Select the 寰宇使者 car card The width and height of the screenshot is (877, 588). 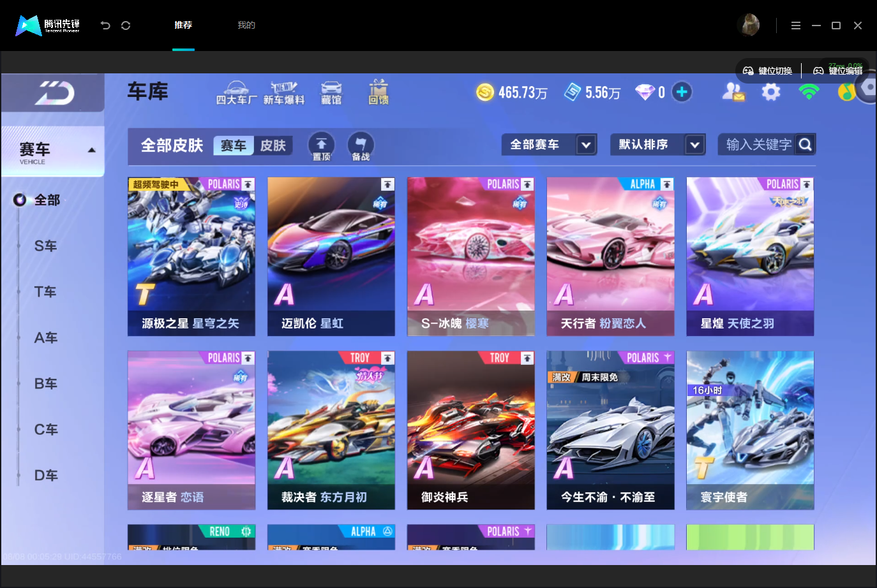(x=751, y=430)
